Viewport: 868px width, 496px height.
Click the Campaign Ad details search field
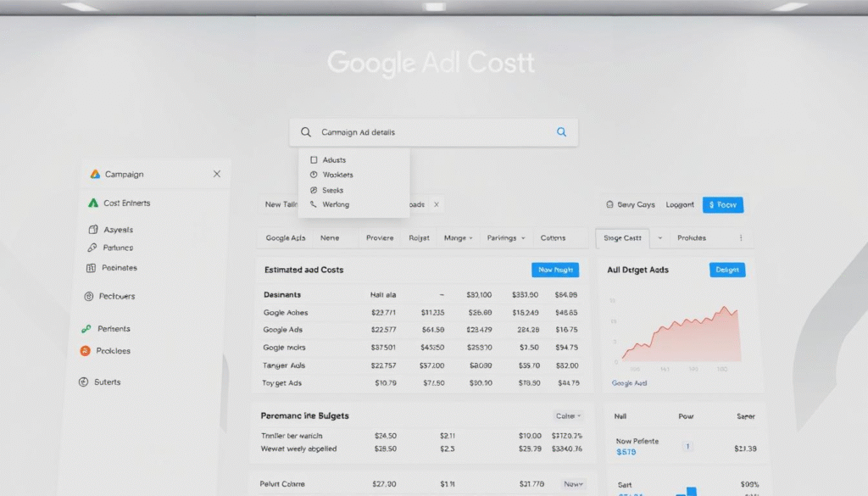[x=424, y=132]
